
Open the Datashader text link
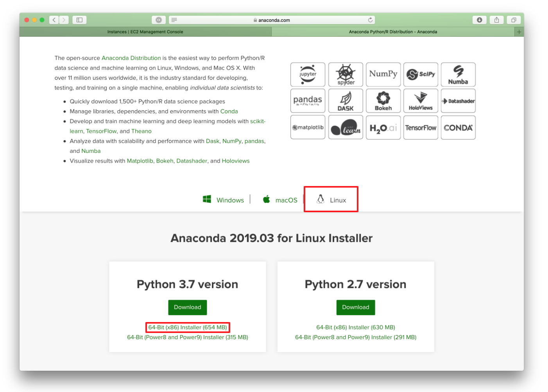(192, 161)
